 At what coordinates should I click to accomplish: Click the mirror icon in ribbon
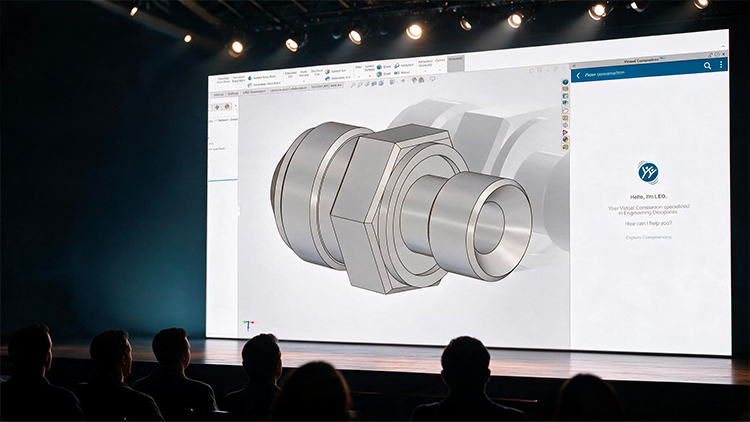(x=397, y=73)
